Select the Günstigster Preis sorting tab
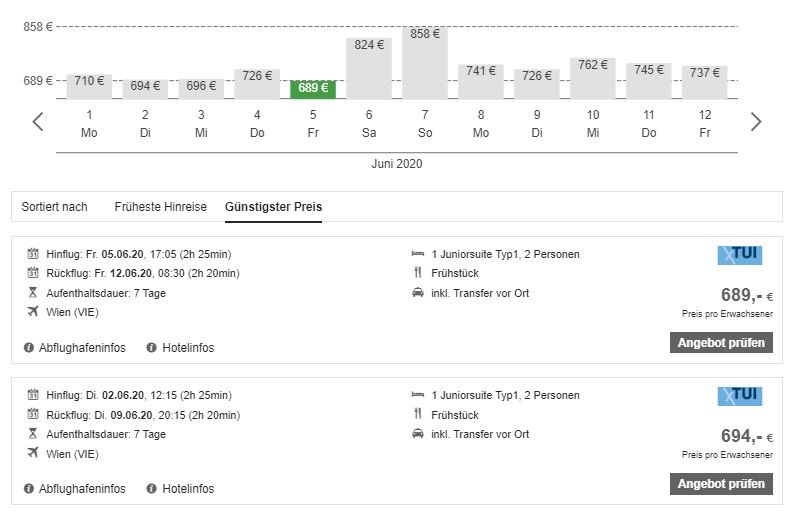This screenshot has width=798, height=513. [x=273, y=207]
